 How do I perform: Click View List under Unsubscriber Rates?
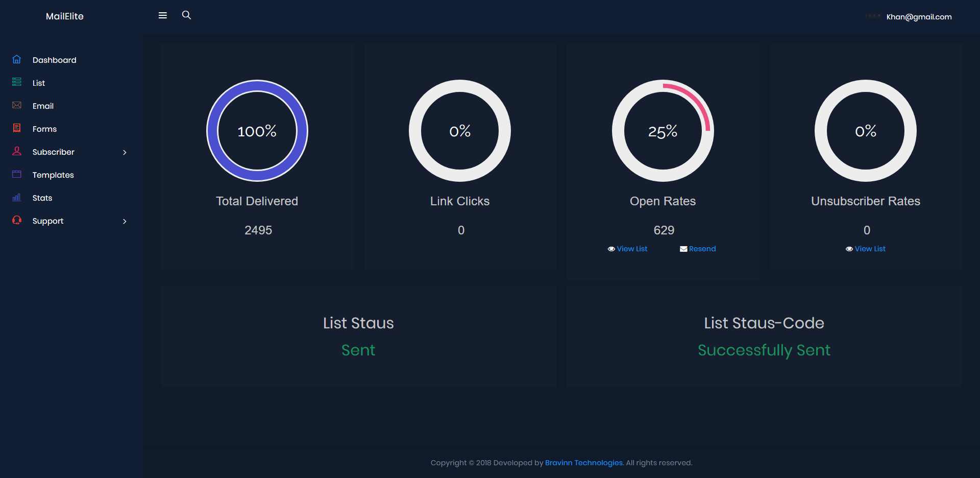click(866, 249)
